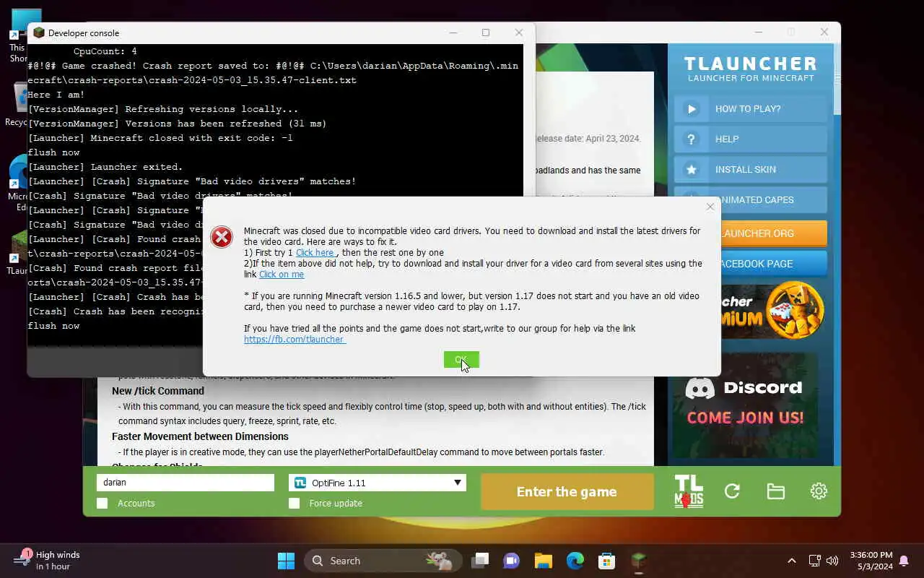The image size is (924, 578).
Task: Maximize the Developer console window
Action: coord(486,33)
